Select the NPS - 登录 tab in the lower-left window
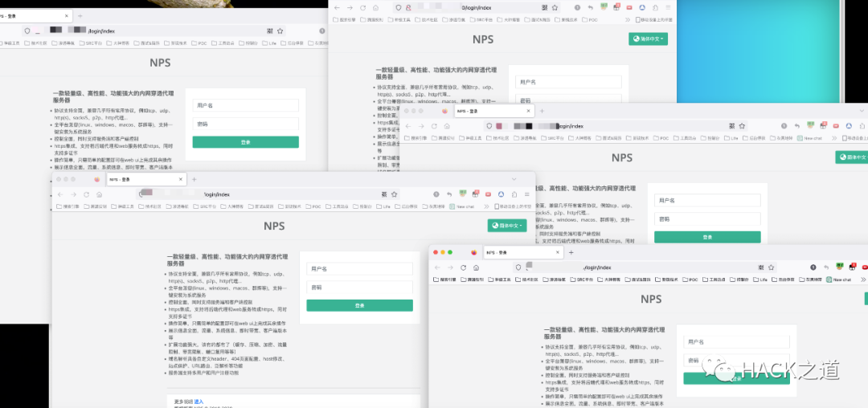 146,180
